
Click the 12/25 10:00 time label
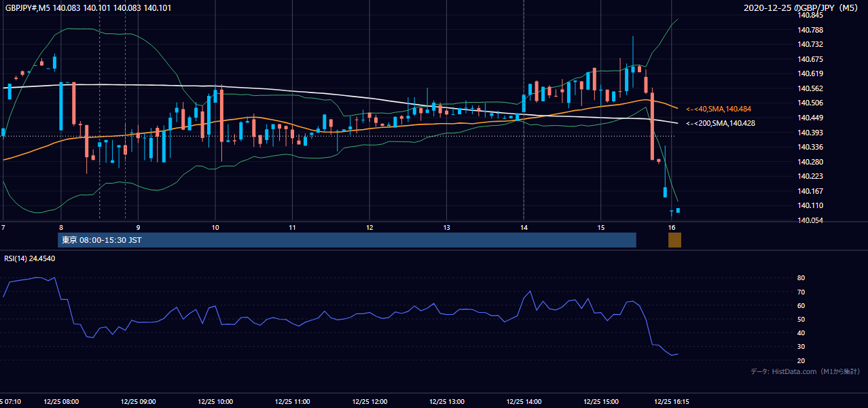point(215,401)
